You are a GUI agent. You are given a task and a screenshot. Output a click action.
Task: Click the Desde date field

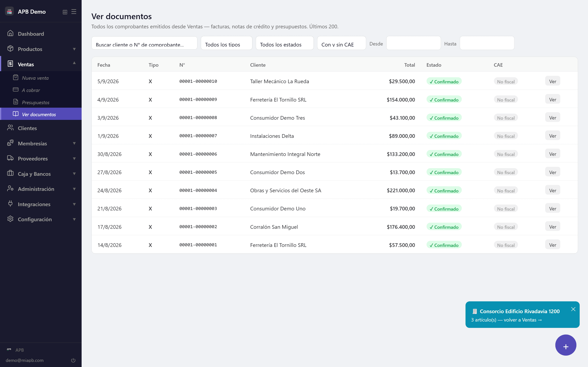[413, 43]
